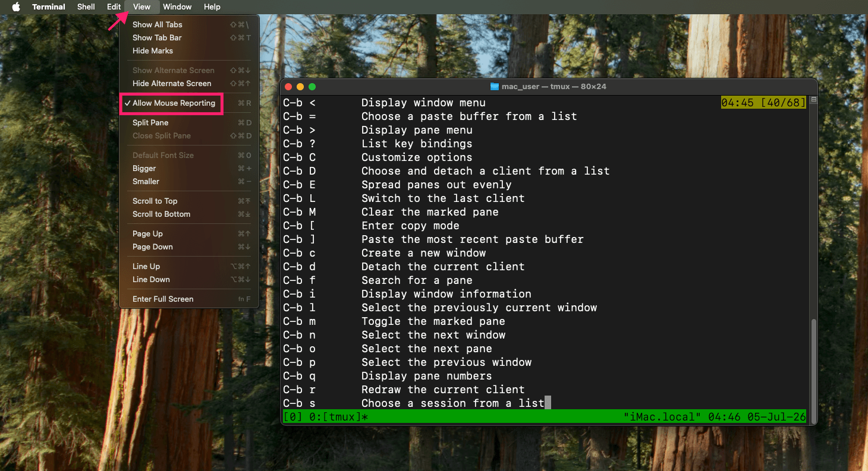Click the line 'Choose a paste buffer from a list'
Image resolution: width=868 pixels, height=471 pixels.
pyautogui.click(x=469, y=116)
